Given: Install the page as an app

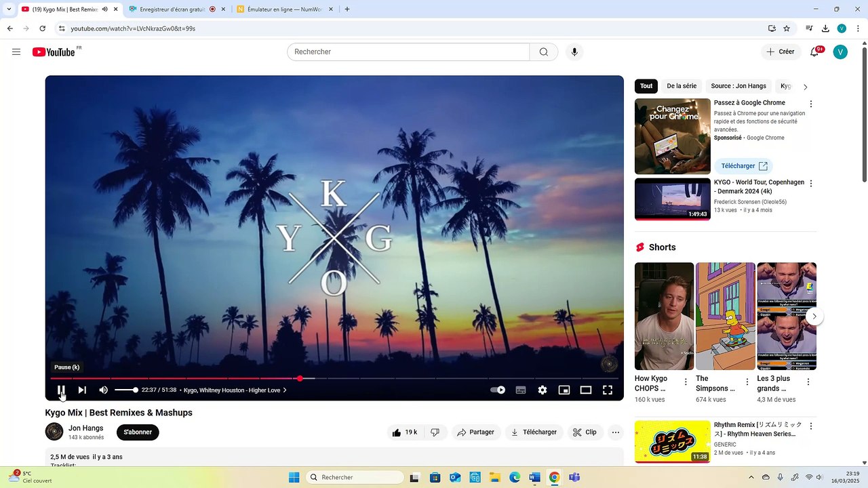Looking at the screenshot, I should pos(772,28).
